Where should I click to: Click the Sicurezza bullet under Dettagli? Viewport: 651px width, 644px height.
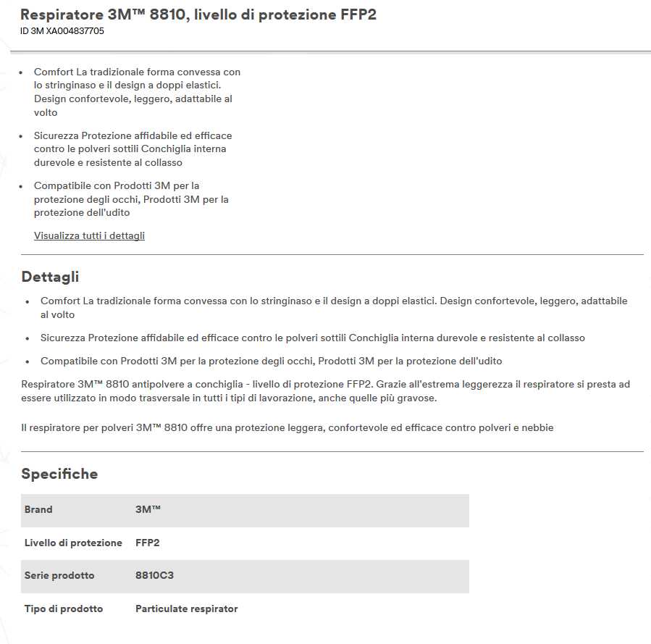pos(312,338)
